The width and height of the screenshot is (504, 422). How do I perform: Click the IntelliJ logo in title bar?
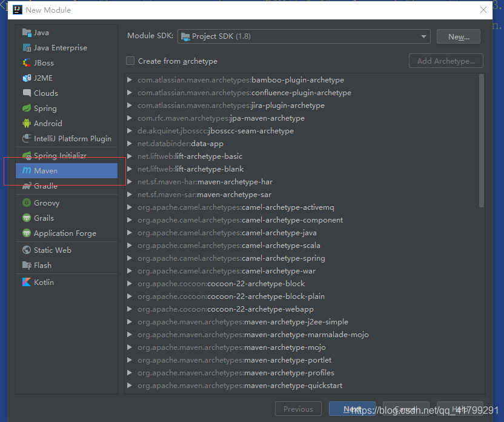coord(18,10)
